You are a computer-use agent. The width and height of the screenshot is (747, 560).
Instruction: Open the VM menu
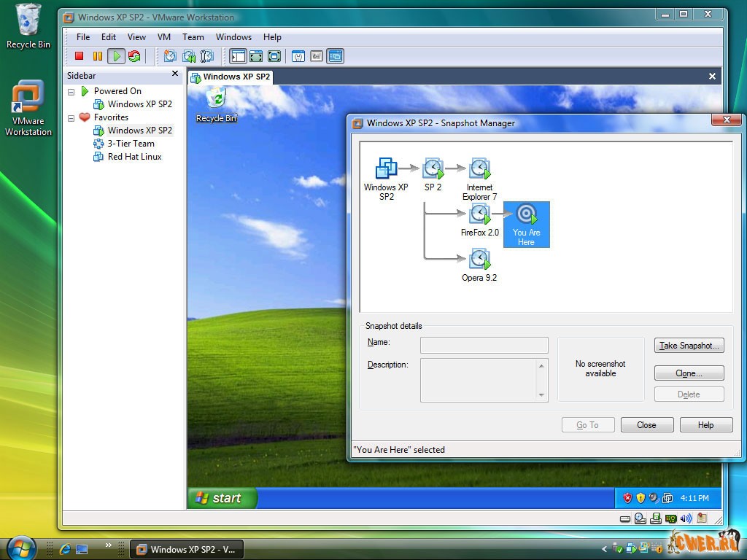pyautogui.click(x=164, y=37)
